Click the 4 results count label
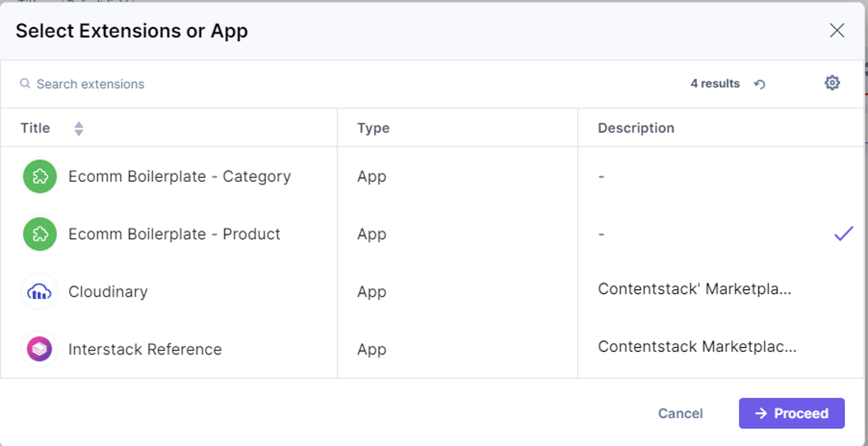 [715, 84]
